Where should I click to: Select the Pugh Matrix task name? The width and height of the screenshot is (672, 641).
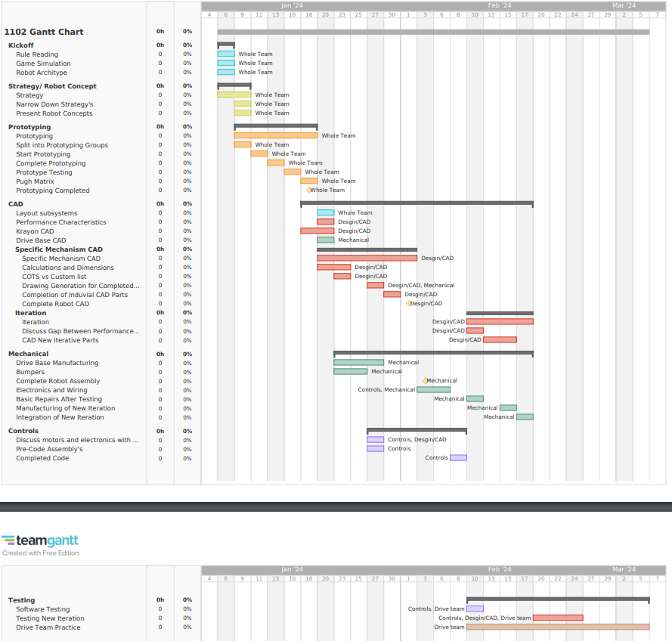pyautogui.click(x=35, y=181)
